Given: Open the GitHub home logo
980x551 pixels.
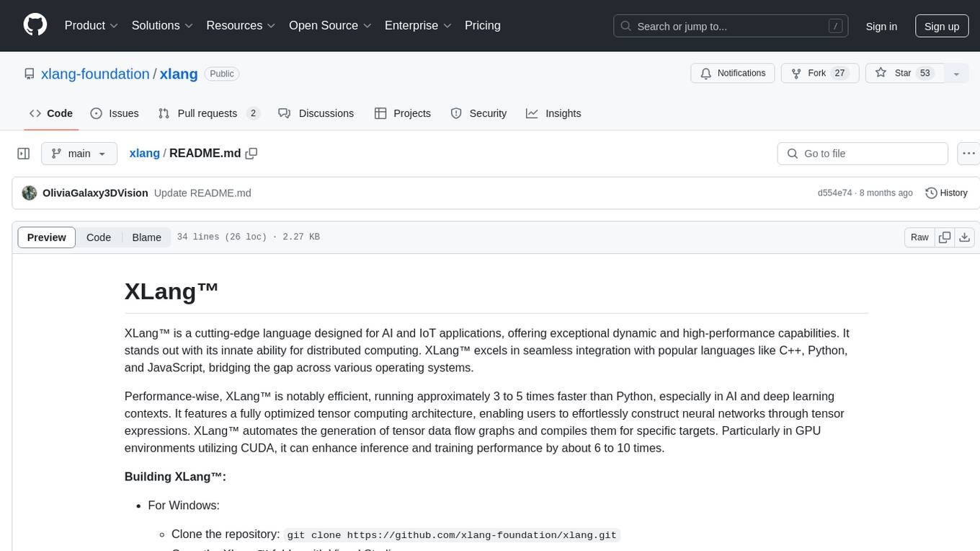Looking at the screenshot, I should (35, 25).
